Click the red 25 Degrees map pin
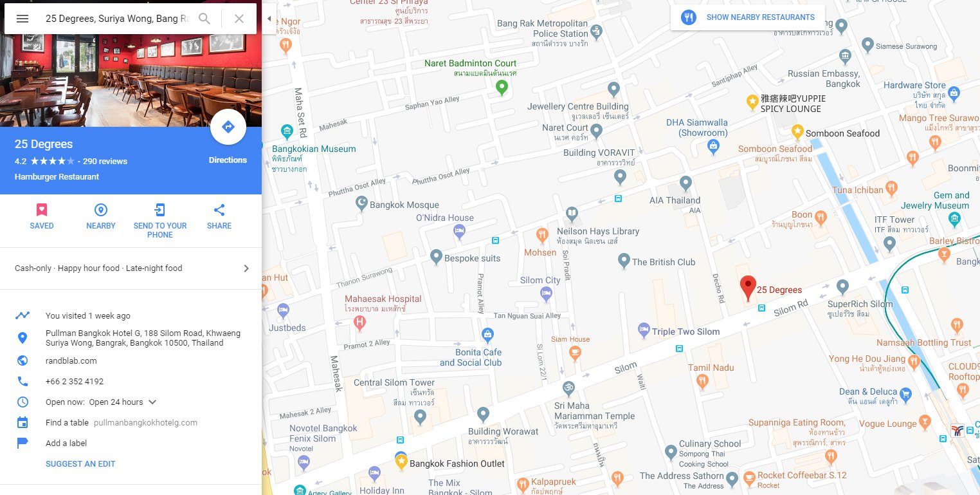This screenshot has height=495, width=980. 747,288
